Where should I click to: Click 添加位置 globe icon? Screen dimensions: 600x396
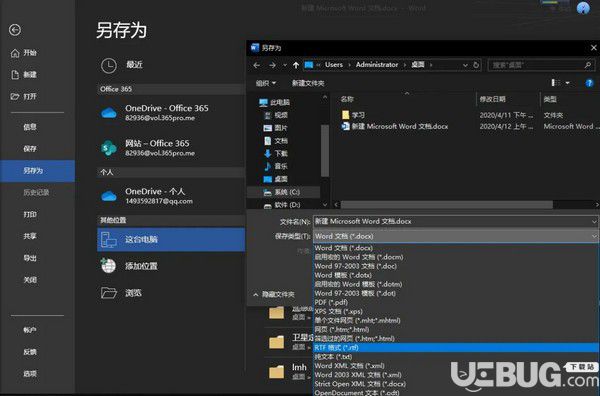109,266
